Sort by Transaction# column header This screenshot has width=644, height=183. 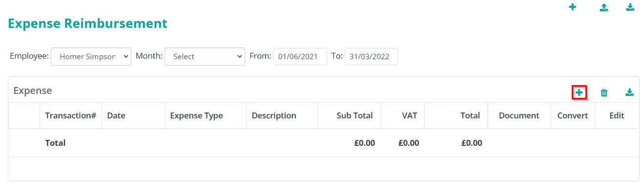[70, 115]
